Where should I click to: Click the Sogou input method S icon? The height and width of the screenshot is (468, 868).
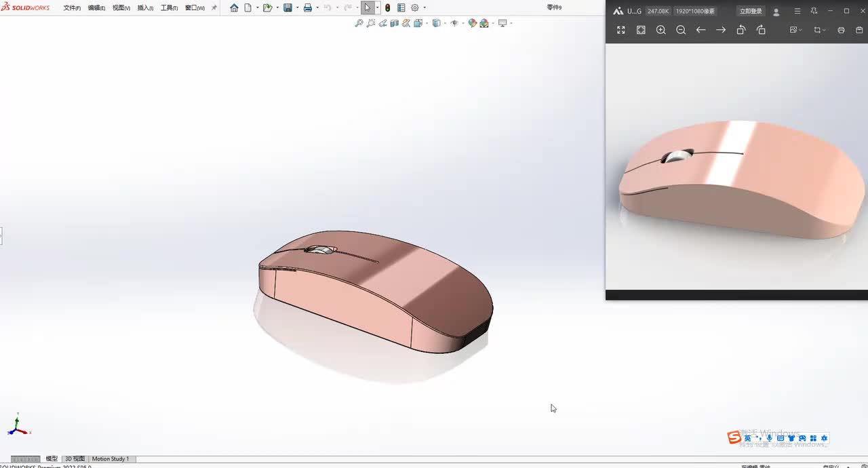tap(734, 437)
